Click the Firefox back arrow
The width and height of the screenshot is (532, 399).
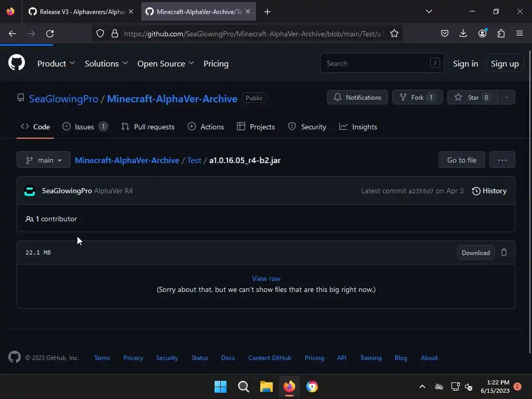pyautogui.click(x=12, y=34)
